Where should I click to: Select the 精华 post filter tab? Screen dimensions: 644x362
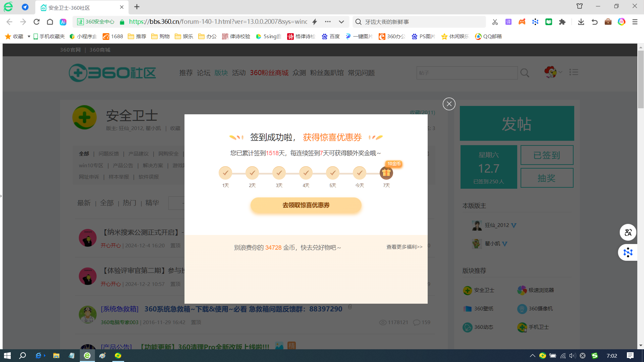[152, 203]
